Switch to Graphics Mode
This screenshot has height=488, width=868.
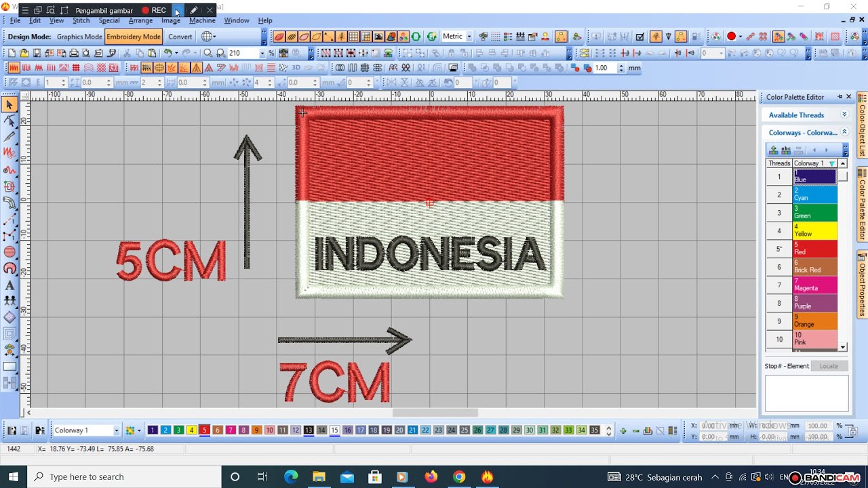[79, 37]
